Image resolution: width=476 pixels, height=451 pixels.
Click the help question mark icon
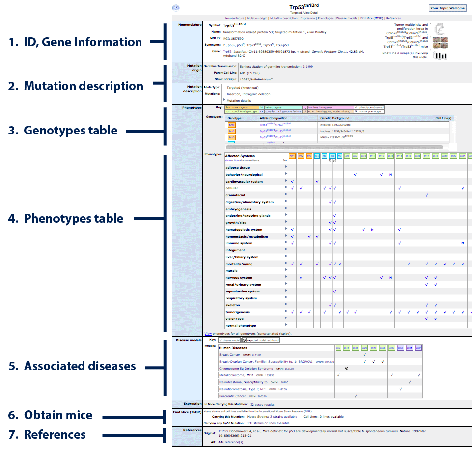click(x=176, y=8)
